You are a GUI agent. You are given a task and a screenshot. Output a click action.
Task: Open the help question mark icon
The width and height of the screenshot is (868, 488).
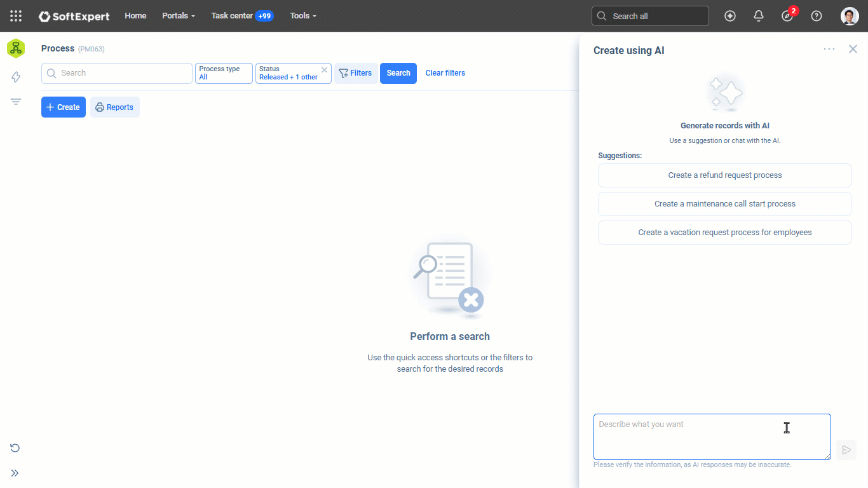817,16
